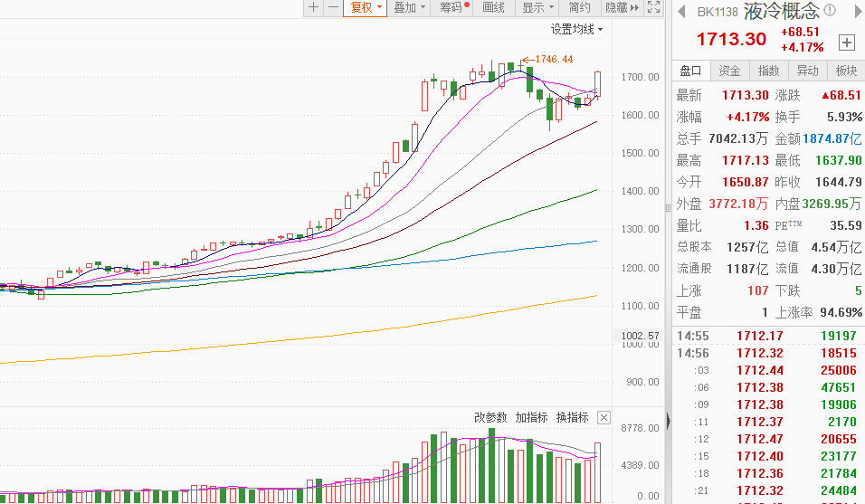Click 换指标 to change indicator
Screen dimensions: 865x504
point(572,417)
